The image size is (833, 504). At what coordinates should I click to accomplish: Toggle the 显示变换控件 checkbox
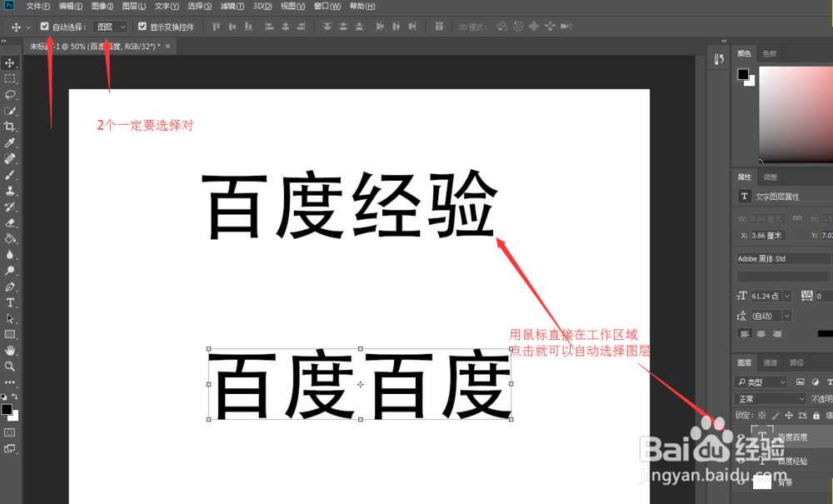142,26
